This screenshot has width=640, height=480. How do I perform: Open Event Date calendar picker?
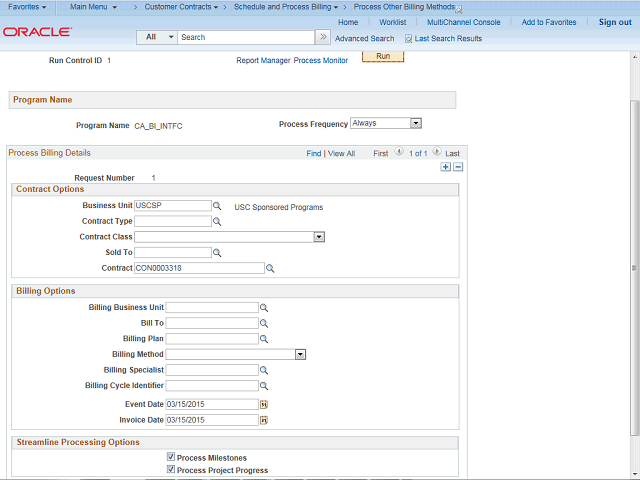[x=264, y=405]
